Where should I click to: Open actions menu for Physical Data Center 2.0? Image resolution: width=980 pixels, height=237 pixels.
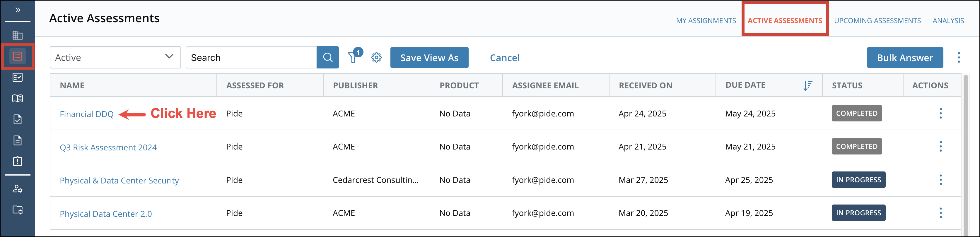(x=940, y=213)
